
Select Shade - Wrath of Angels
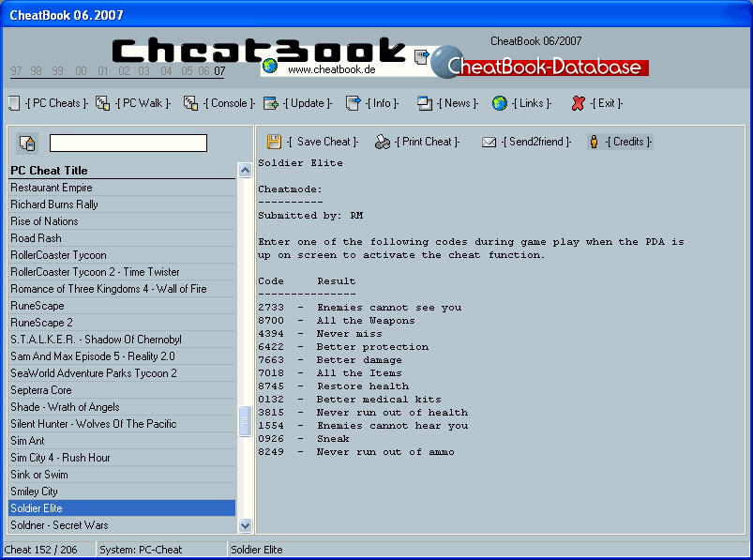pyautogui.click(x=122, y=407)
